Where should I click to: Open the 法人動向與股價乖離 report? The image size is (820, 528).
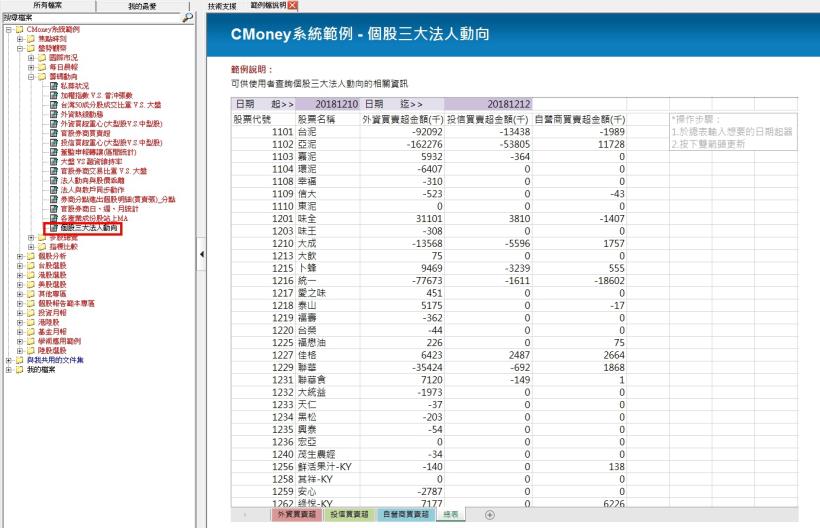tap(93, 180)
